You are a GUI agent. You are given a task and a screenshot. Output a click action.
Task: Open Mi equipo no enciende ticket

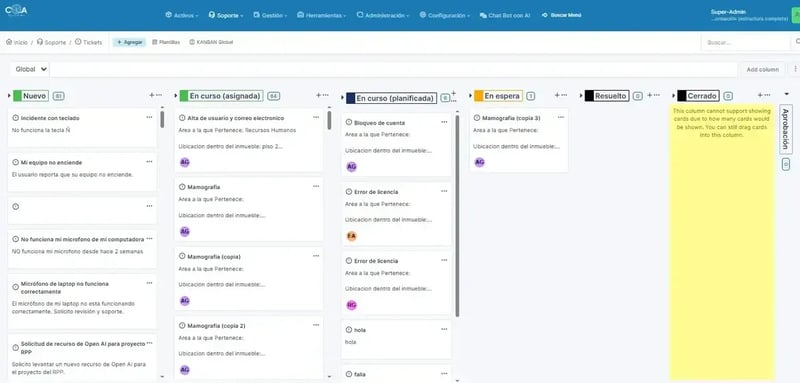51,162
